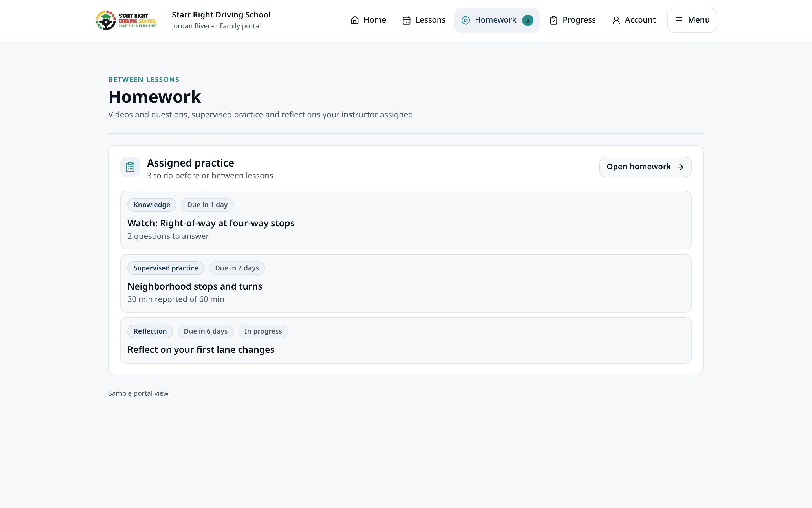
Task: Select the Homework tab label
Action: point(495,20)
